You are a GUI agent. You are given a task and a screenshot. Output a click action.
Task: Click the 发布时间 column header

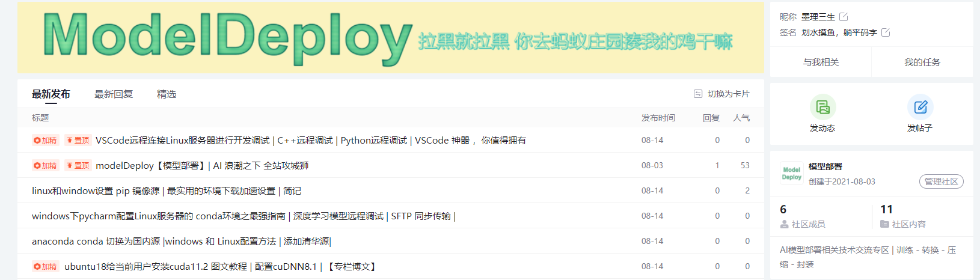coord(658,118)
